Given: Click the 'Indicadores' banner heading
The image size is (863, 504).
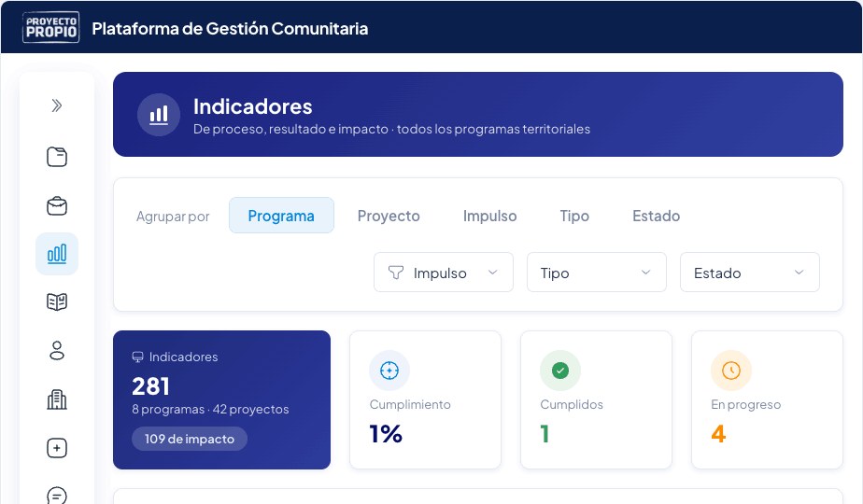Looking at the screenshot, I should pos(252,106).
